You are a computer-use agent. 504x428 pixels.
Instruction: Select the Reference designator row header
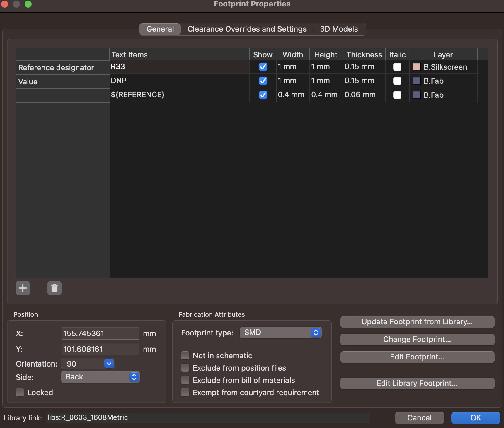[62, 67]
